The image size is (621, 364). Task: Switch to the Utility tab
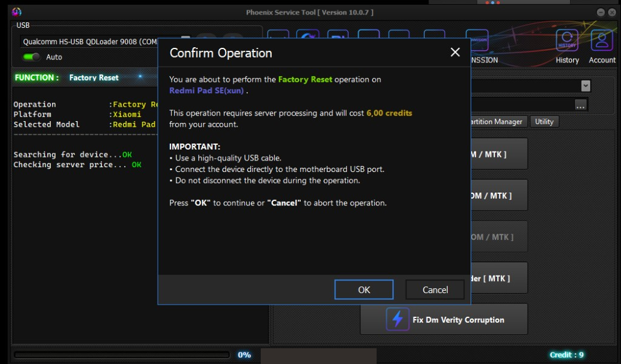(x=544, y=122)
